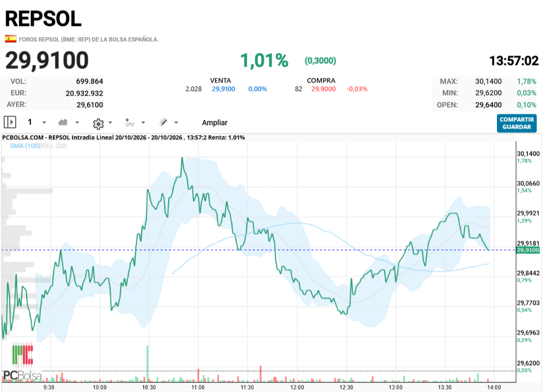Click the VOL value 699.864
This screenshot has height=392, width=543.
pos(90,81)
